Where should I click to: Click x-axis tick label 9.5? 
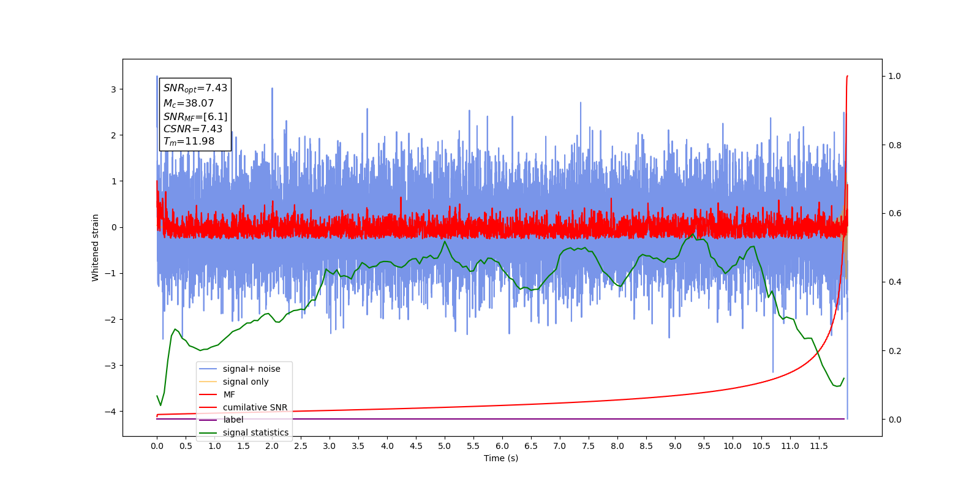[704, 446]
